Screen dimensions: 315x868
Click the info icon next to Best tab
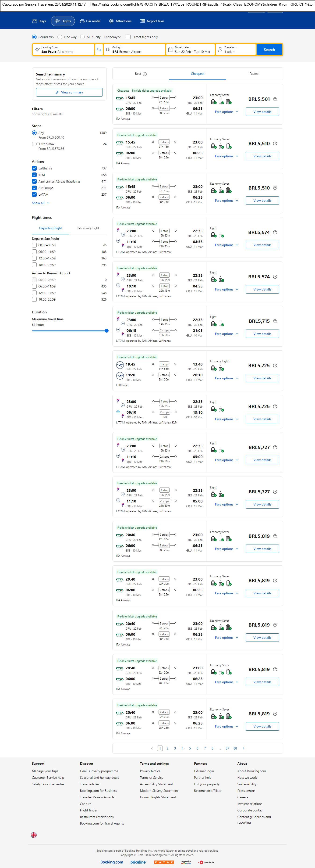[x=145, y=74]
